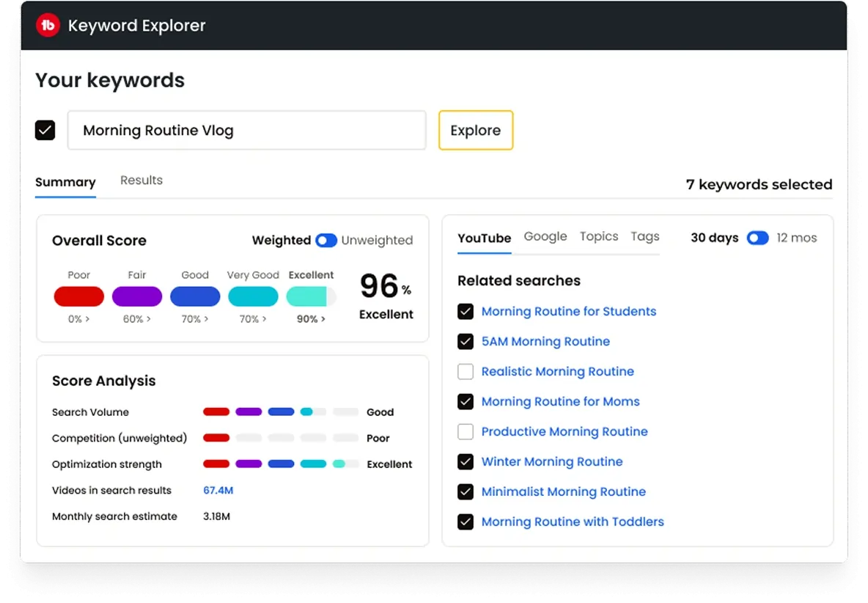Uncheck the Morning Routine Vlog keyword checkbox
868x603 pixels.
coord(45,130)
